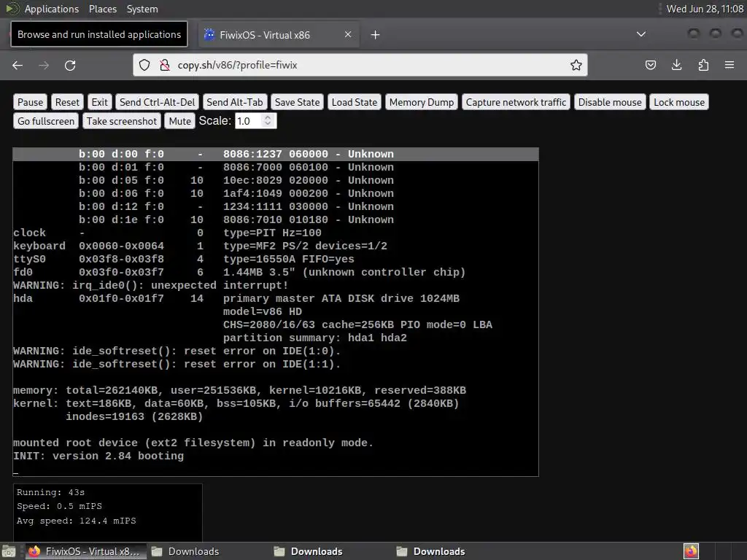This screenshot has width=747, height=560.
Task: Expand the list all tabs chevron
Action: [641, 34]
